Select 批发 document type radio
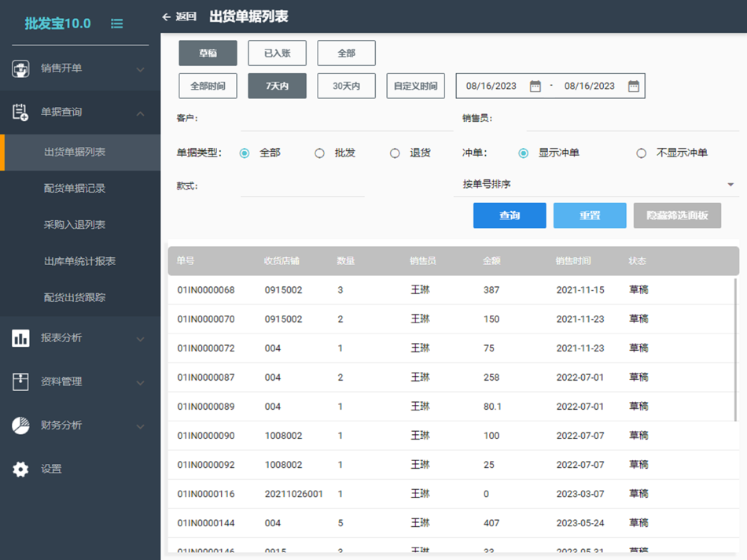This screenshot has width=747, height=560. 320,153
